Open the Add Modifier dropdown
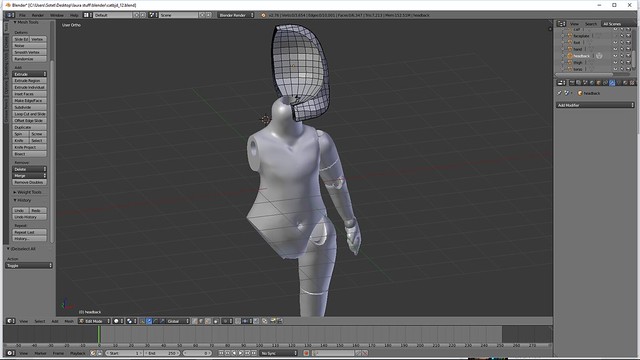Image resolution: width=640 pixels, height=360 pixels. pyautogui.click(x=595, y=105)
